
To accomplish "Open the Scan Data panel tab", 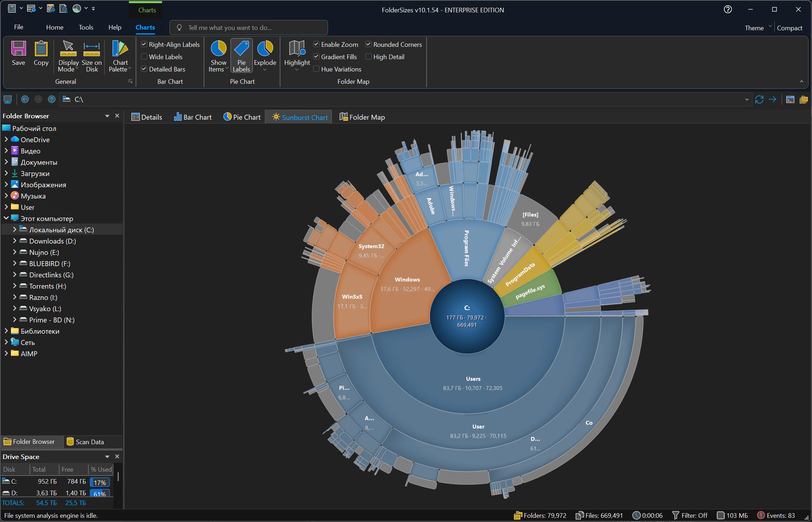I will point(86,442).
